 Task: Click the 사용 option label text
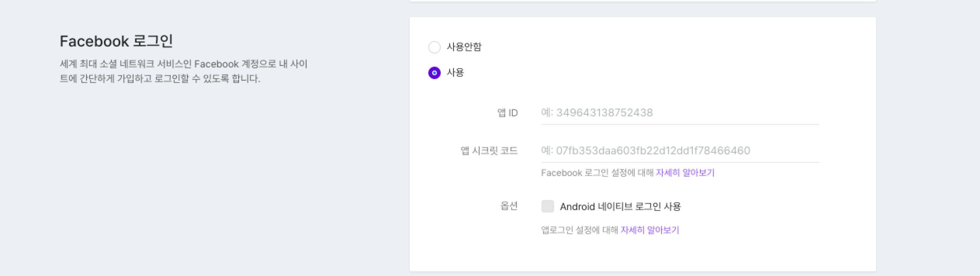pyautogui.click(x=455, y=72)
